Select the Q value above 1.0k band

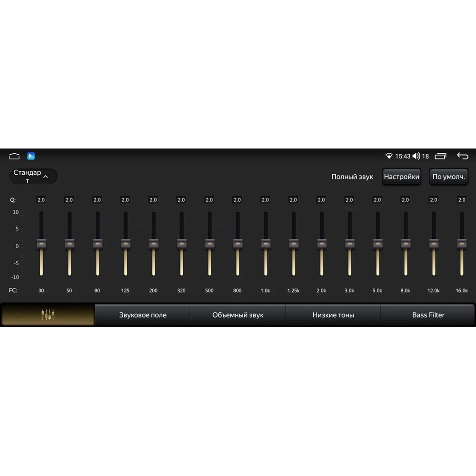click(x=265, y=200)
